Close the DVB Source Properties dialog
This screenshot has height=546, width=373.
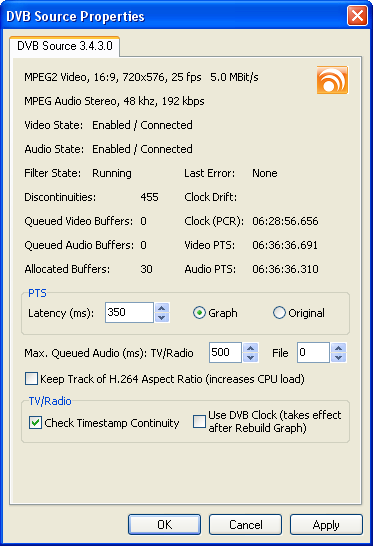point(357,16)
